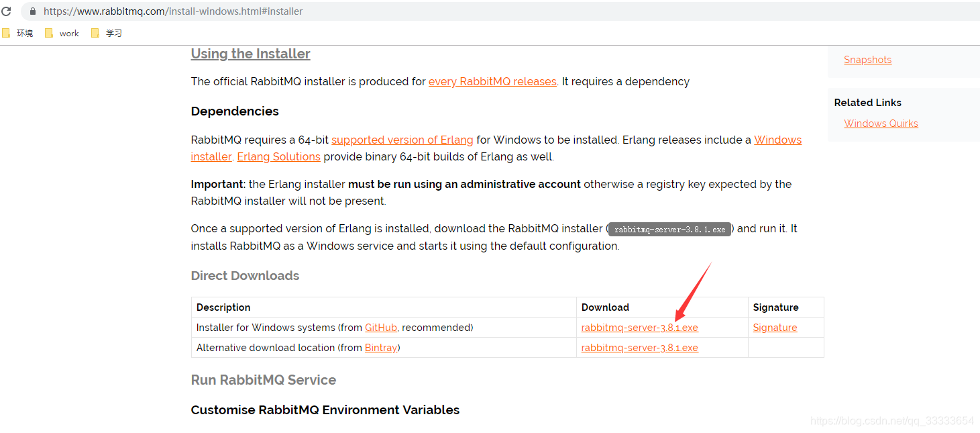Open the Bintray link in the downloads table

tap(380, 347)
